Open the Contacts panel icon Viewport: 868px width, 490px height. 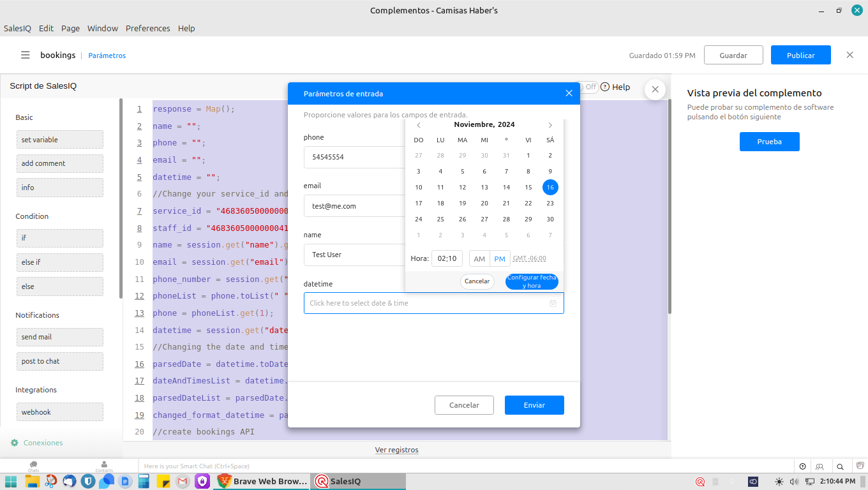pos(104,465)
